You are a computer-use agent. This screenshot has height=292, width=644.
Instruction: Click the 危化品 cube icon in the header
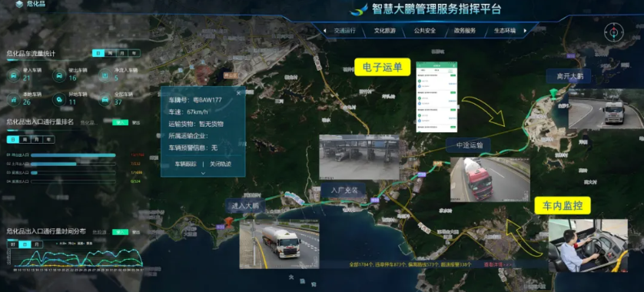19,5
